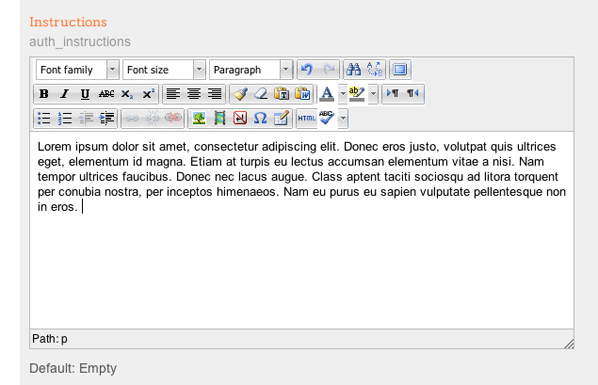The height and width of the screenshot is (385, 598).
Task: Open text color picker arrow
Action: click(343, 94)
